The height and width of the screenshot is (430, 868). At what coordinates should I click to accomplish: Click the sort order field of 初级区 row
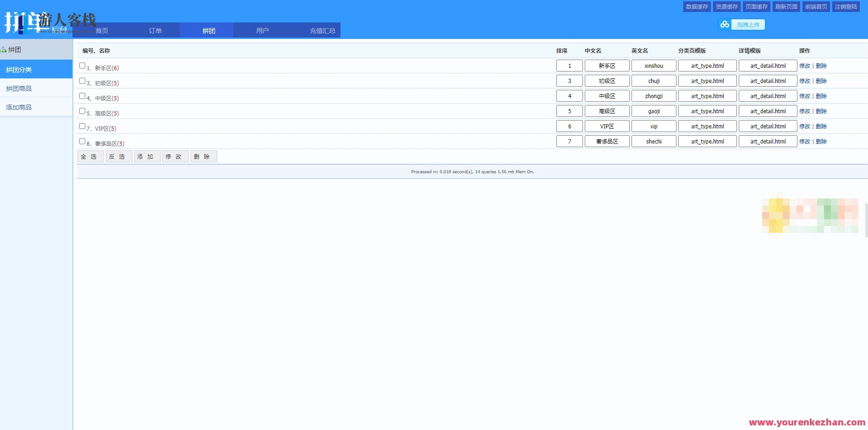pyautogui.click(x=570, y=81)
